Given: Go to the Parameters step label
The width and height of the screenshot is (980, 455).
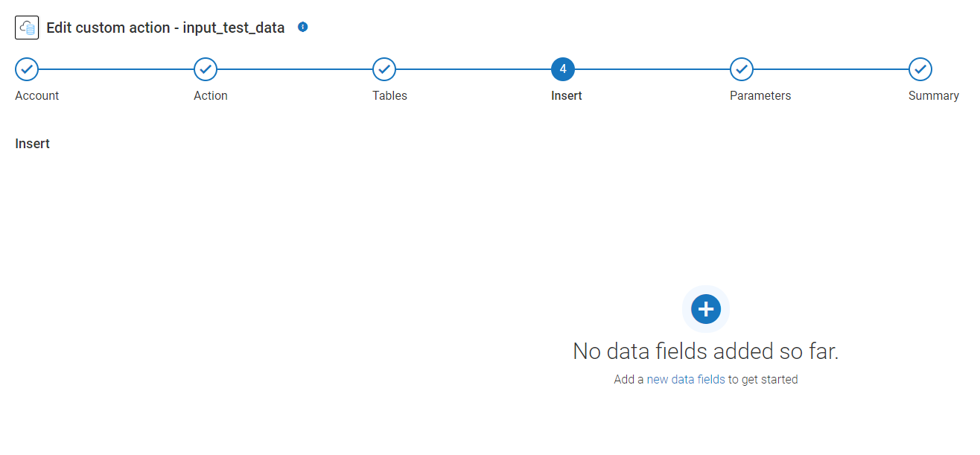Looking at the screenshot, I should (x=760, y=95).
